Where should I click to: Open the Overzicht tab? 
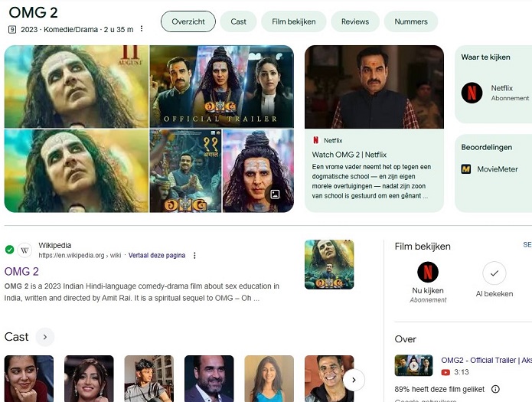(x=188, y=21)
